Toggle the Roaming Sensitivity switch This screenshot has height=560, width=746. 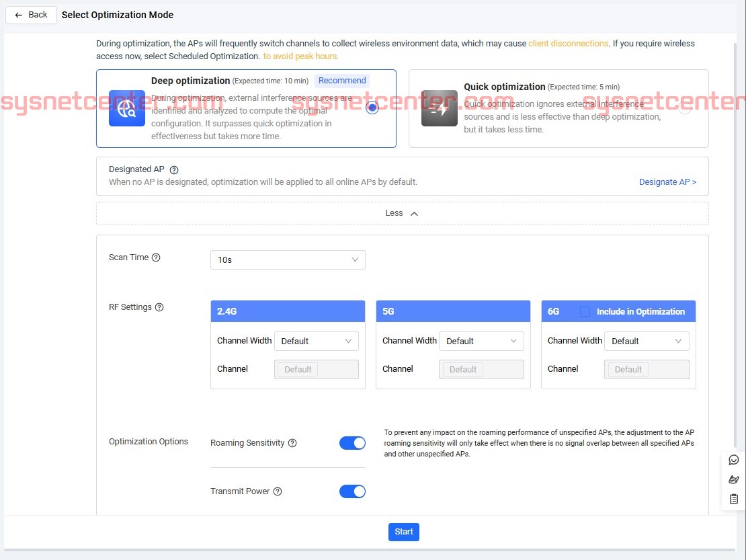(x=353, y=443)
